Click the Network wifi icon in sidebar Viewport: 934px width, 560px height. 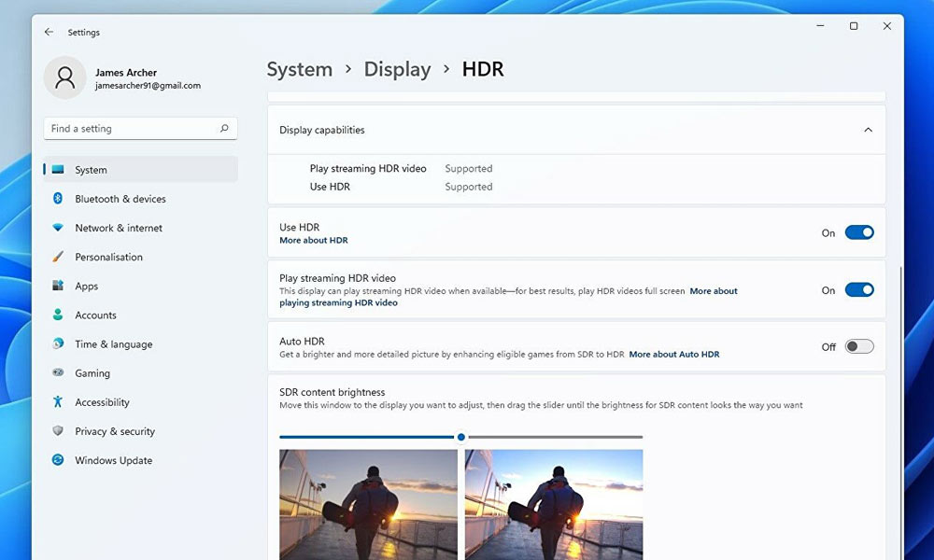click(x=58, y=228)
